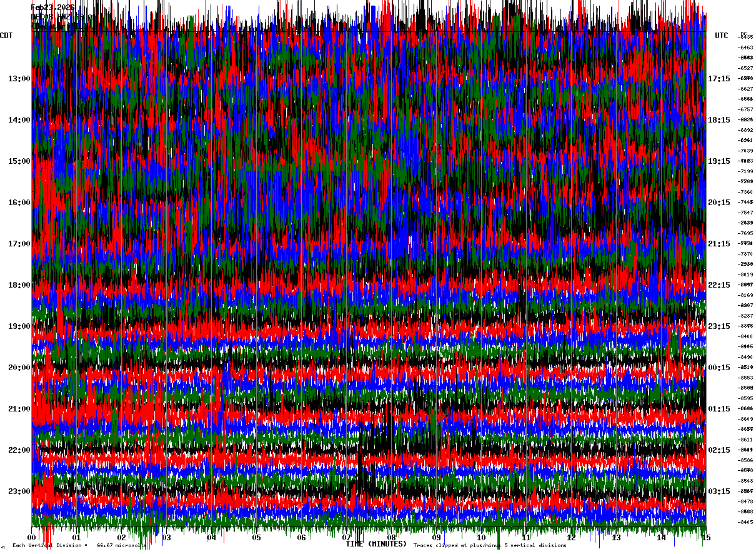Pick the 01 minute axis tick

pyautogui.click(x=77, y=538)
